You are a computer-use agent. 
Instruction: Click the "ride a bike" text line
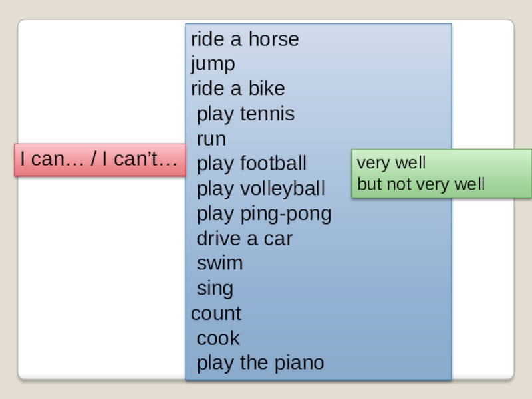coord(237,89)
